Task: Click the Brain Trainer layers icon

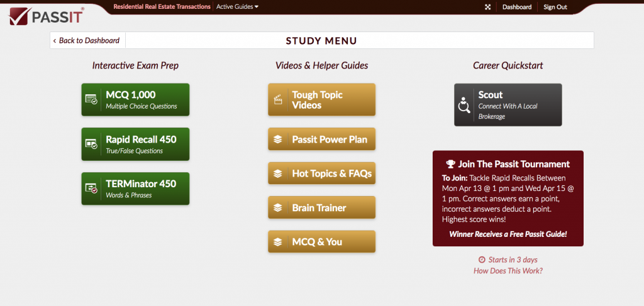Action: (278, 208)
